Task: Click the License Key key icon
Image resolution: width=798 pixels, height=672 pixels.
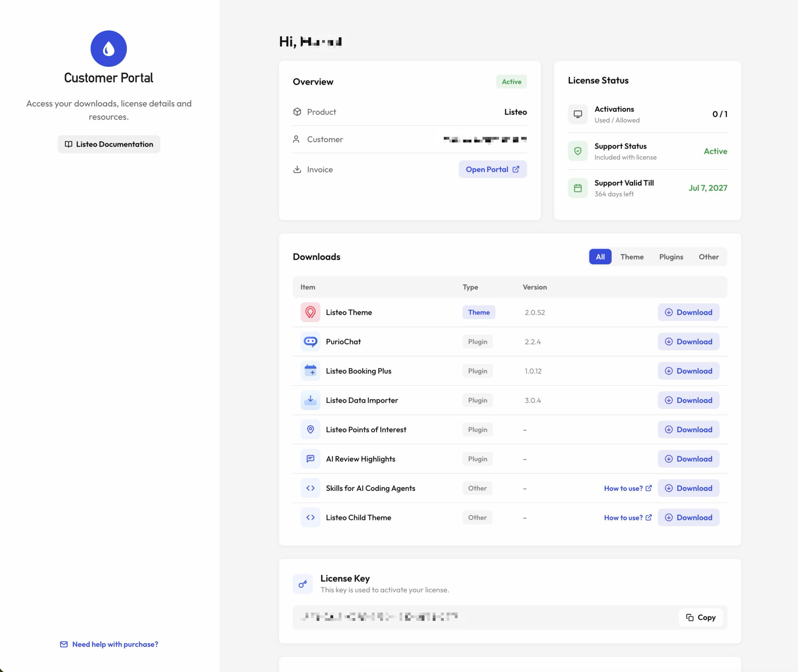Action: 303,584
